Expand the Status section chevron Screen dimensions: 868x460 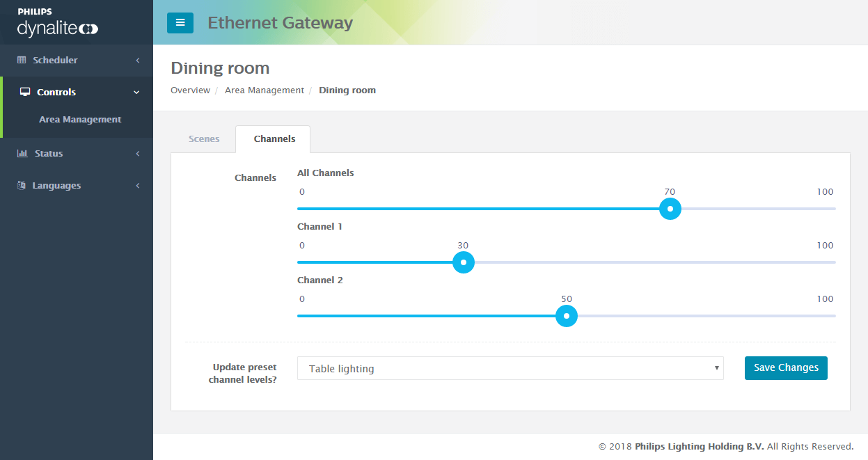pyautogui.click(x=137, y=153)
